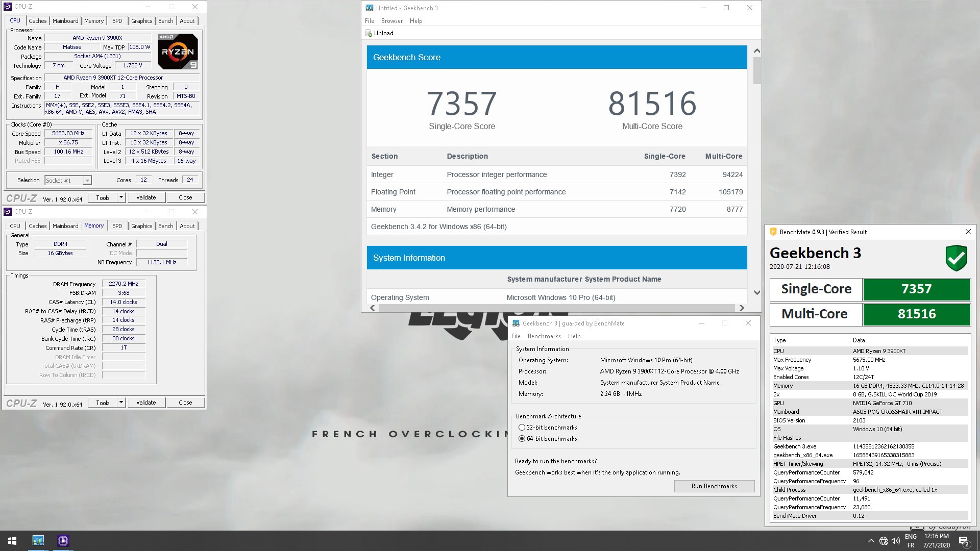Close the BenchMate result panel
The image size is (980, 551).
968,232
